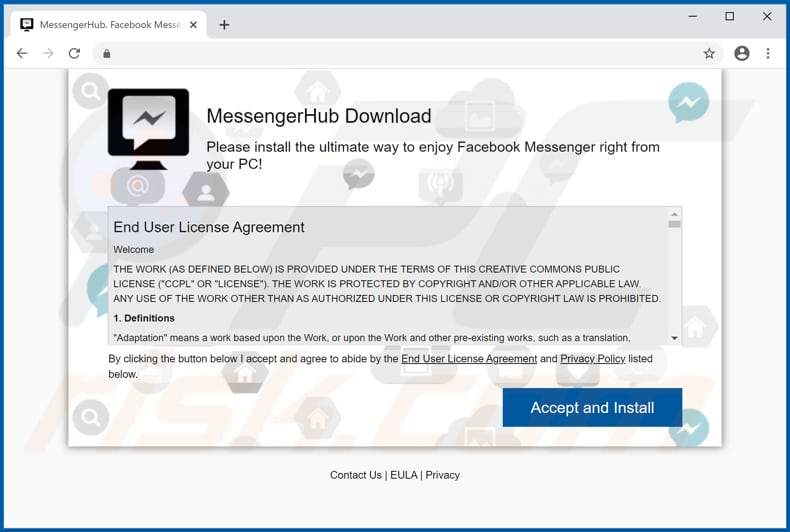This screenshot has height=532, width=790.
Task: Maximize the browser window
Action: tap(730, 17)
